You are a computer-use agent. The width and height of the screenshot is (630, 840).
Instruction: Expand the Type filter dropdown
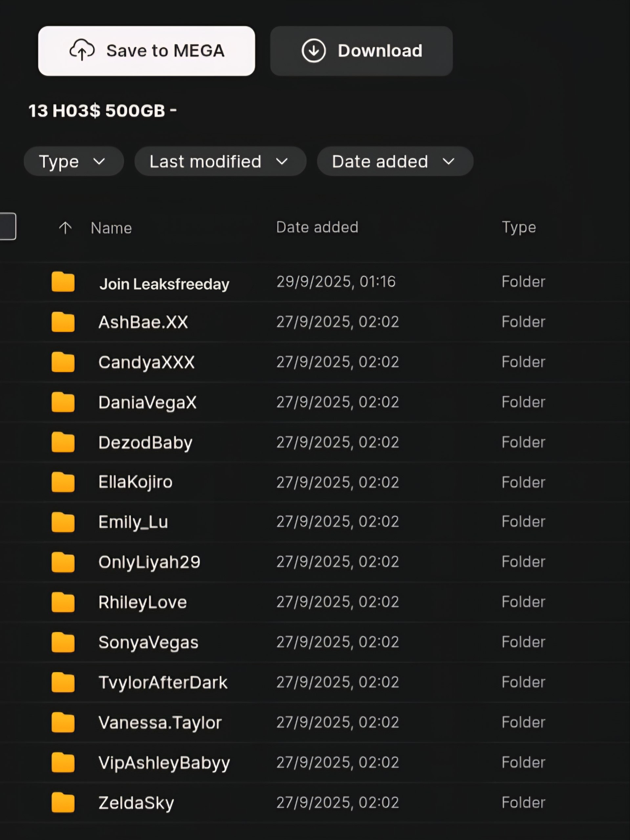pos(74,161)
